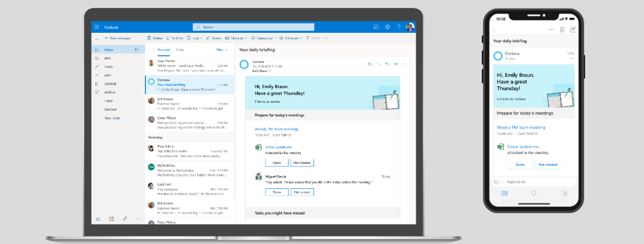Tap the mail tab in phone bottom bar

[x=505, y=193]
